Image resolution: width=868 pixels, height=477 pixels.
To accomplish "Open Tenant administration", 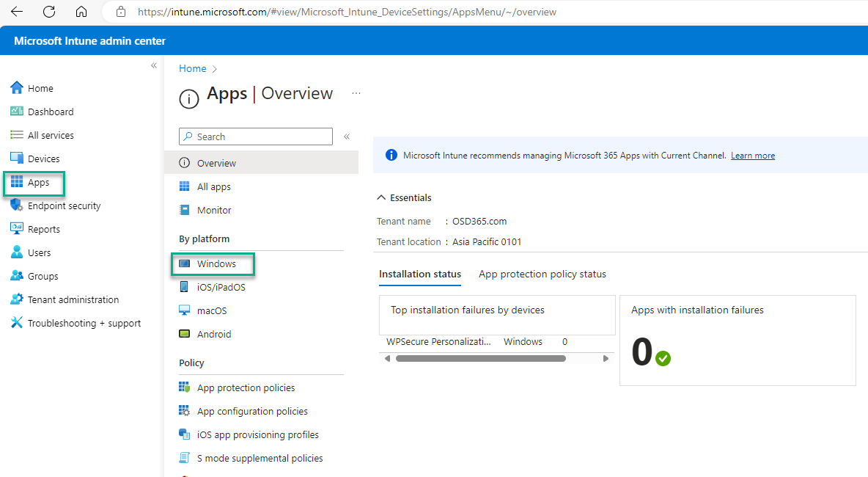I will coord(71,299).
